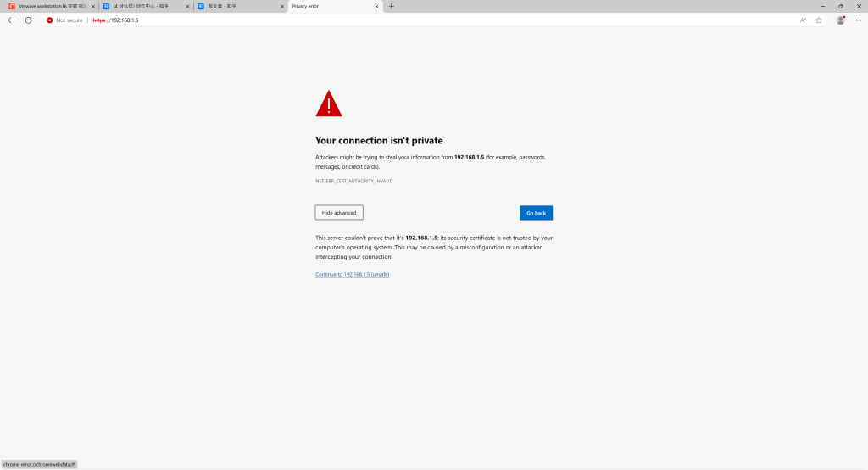The height and width of the screenshot is (470, 868).
Task: Select the 创作中心 - 知乎 tab
Action: 142,6
